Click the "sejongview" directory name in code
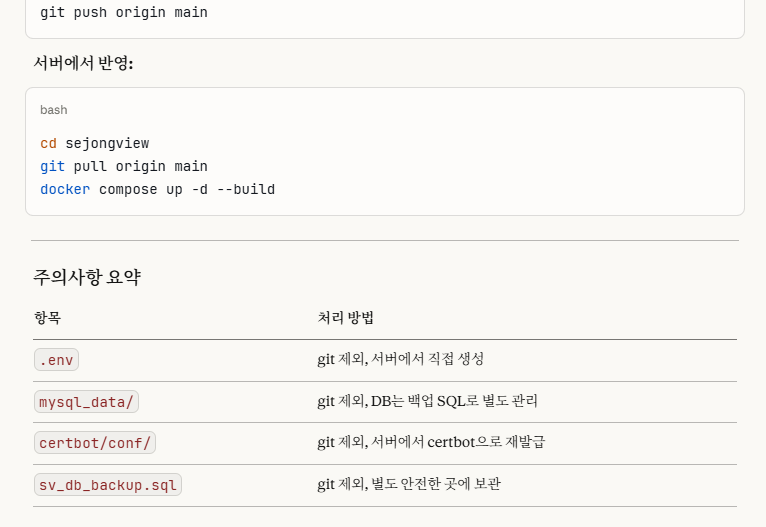 (x=107, y=143)
